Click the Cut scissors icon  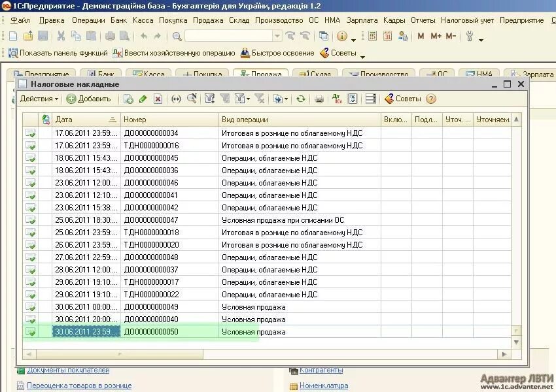click(61, 36)
